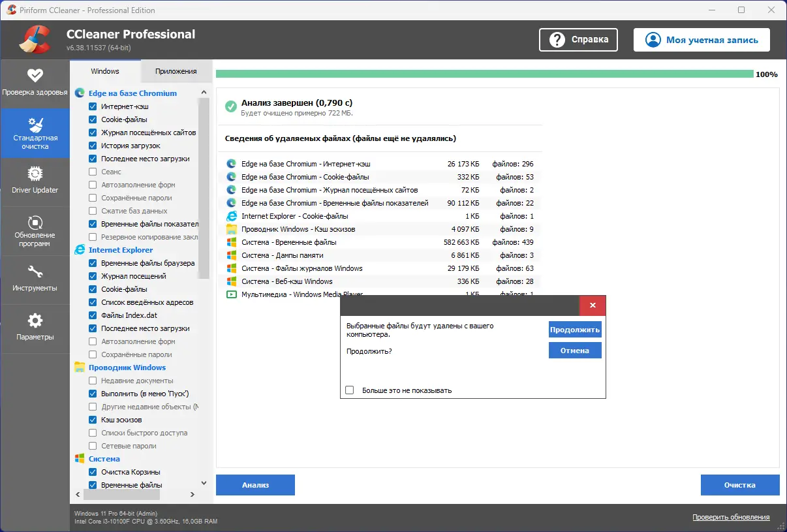Click IE icon in Internet Explorer Cookie-файлы row

pos(231,216)
